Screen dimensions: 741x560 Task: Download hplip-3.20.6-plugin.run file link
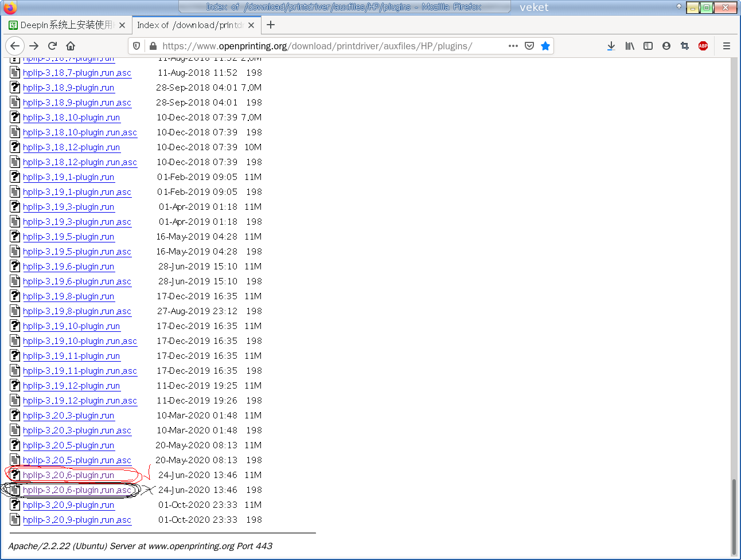[x=68, y=475]
